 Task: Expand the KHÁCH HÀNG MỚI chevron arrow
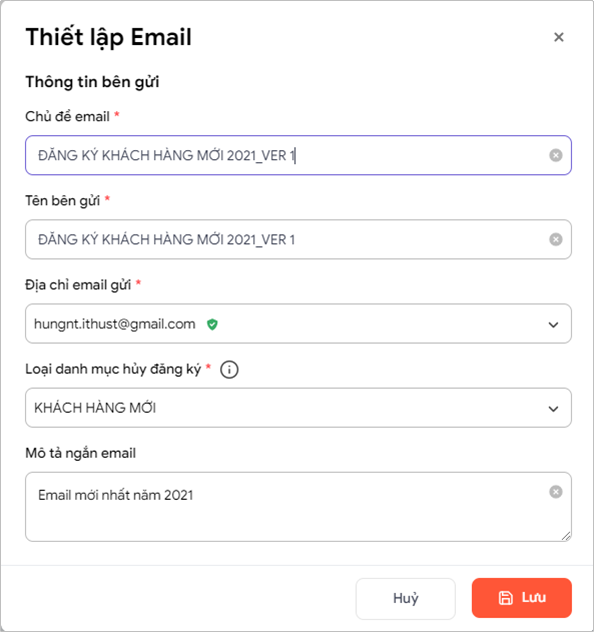coord(553,409)
